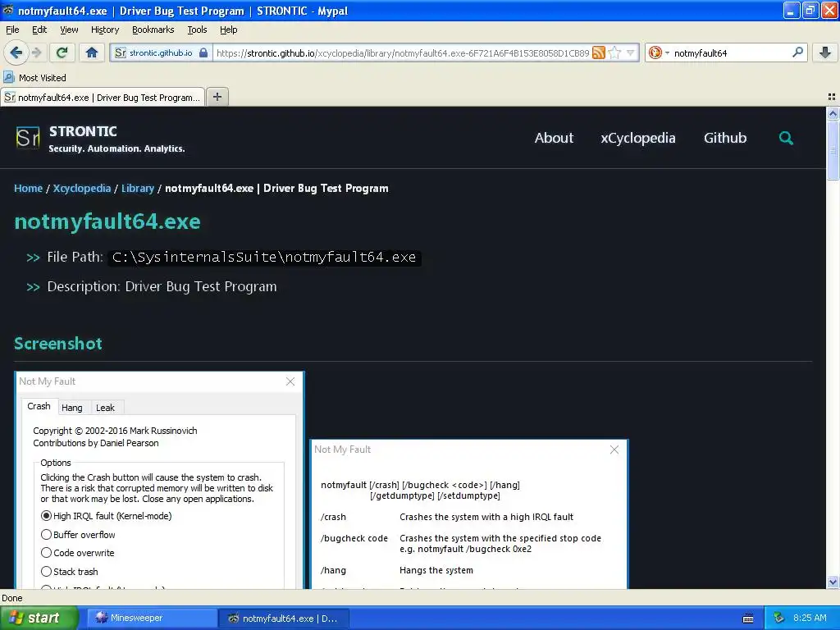Viewport: 840px width, 630px height.
Task: Click the STRONTIC site title
Action: pyautogui.click(x=83, y=131)
